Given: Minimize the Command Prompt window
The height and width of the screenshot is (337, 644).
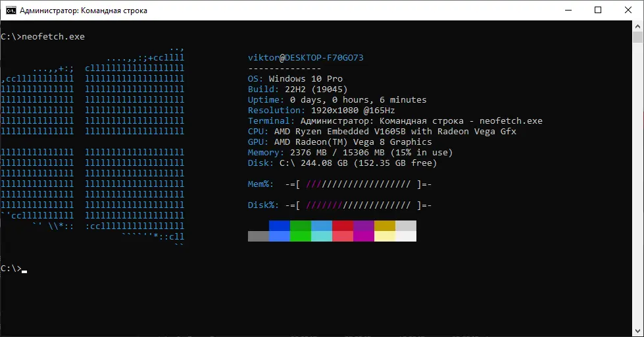Looking at the screenshot, I should coord(567,11).
